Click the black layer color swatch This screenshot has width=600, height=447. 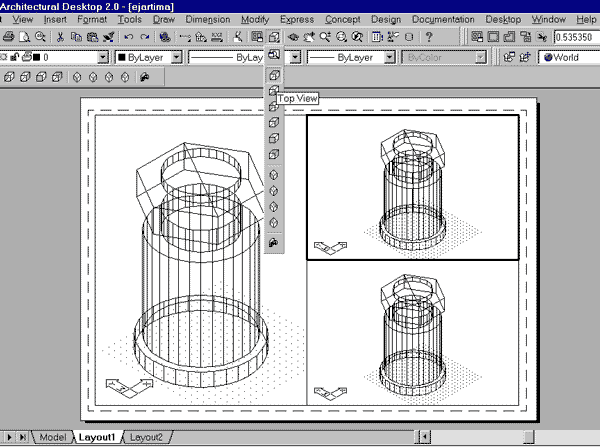point(37,57)
